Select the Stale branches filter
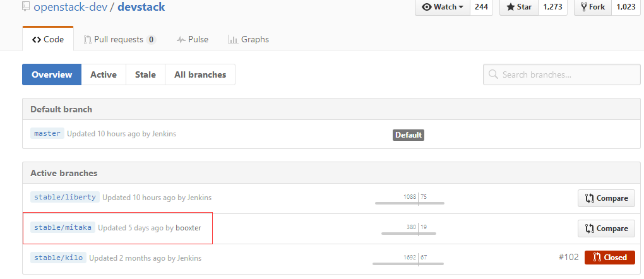This screenshot has width=644, height=279. click(x=145, y=74)
